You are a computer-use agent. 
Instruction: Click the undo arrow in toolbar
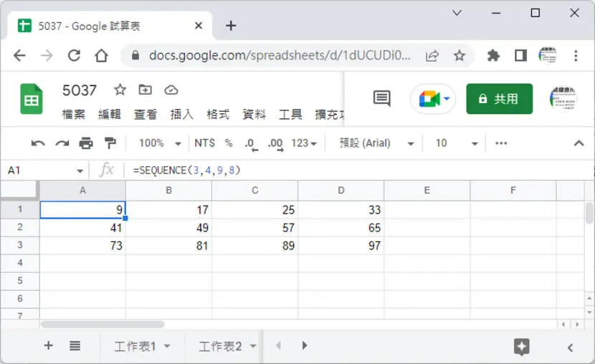[38, 143]
